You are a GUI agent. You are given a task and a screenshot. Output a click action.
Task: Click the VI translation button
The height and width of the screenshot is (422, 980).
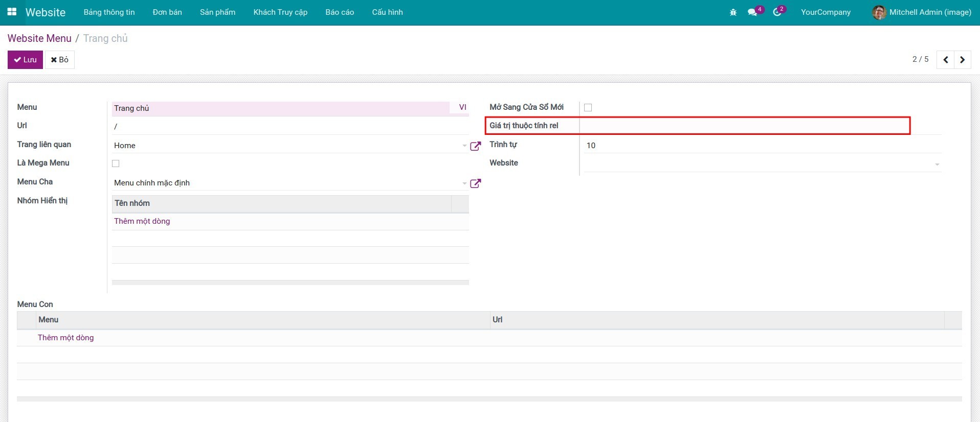(x=462, y=108)
